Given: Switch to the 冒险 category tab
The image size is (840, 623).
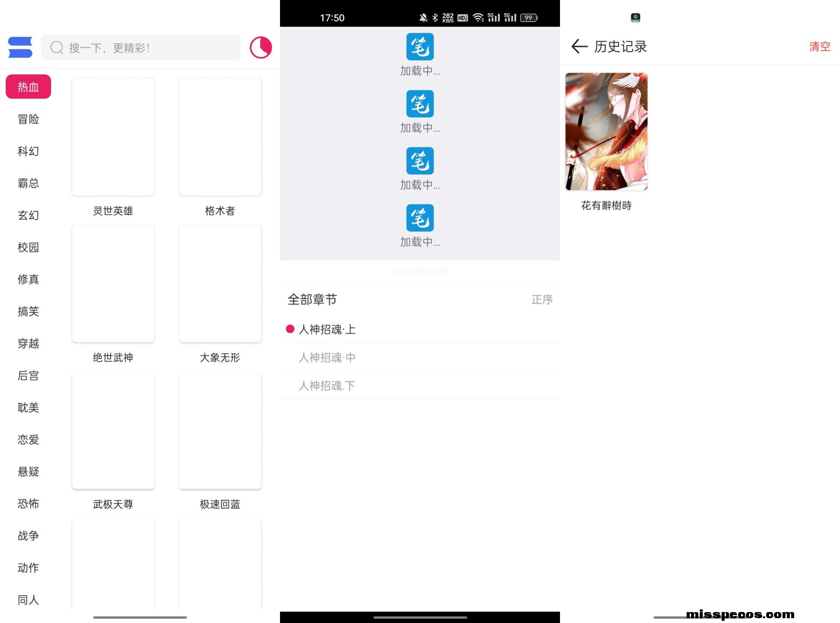Looking at the screenshot, I should pos(28,119).
